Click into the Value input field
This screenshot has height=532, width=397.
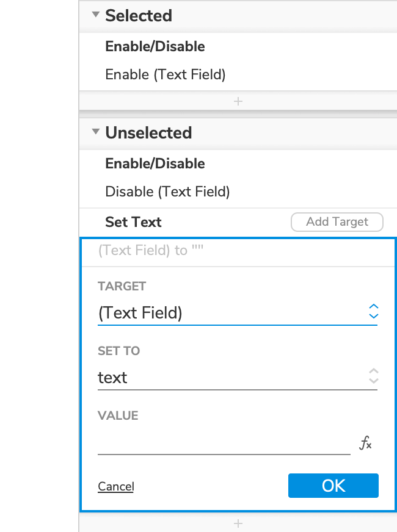tap(224, 444)
